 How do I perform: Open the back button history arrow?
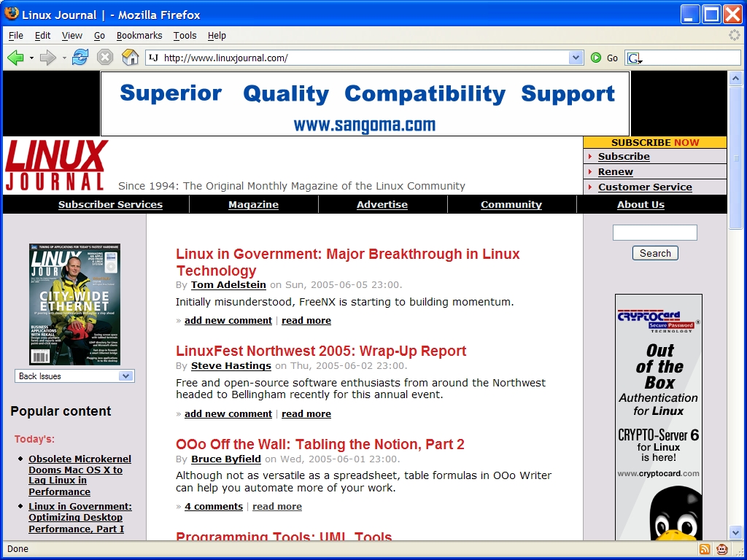(31, 58)
